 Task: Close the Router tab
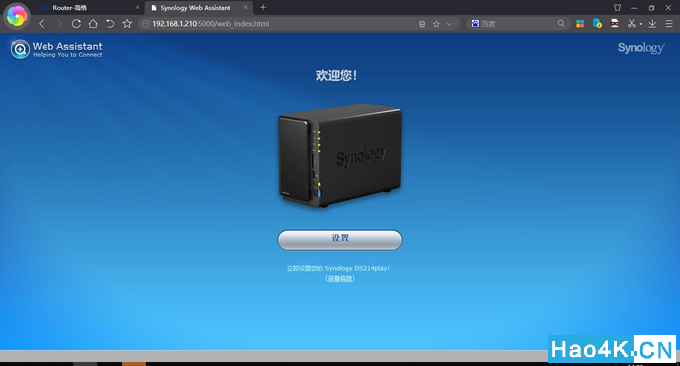coord(137,7)
